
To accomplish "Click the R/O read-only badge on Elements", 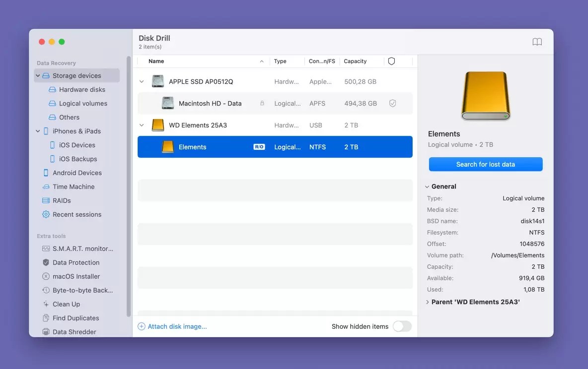I will click(x=259, y=147).
